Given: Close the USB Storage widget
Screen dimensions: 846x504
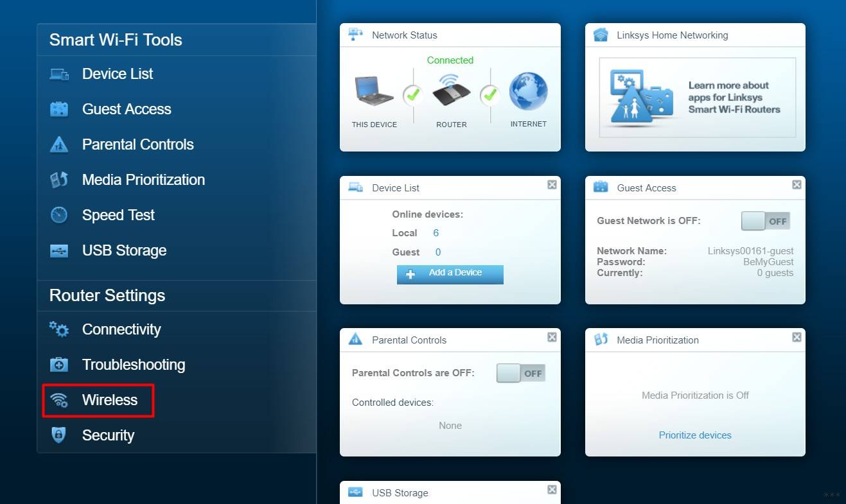Looking at the screenshot, I should click(x=552, y=490).
